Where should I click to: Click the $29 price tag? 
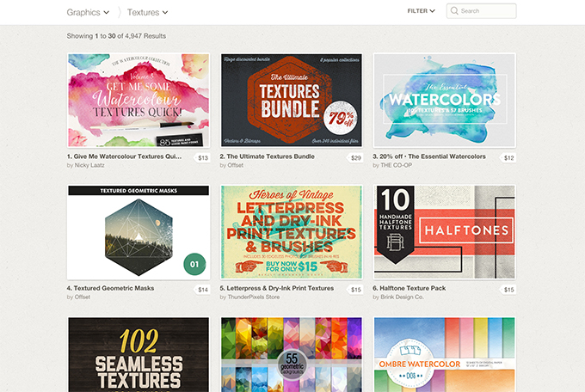[x=355, y=158]
